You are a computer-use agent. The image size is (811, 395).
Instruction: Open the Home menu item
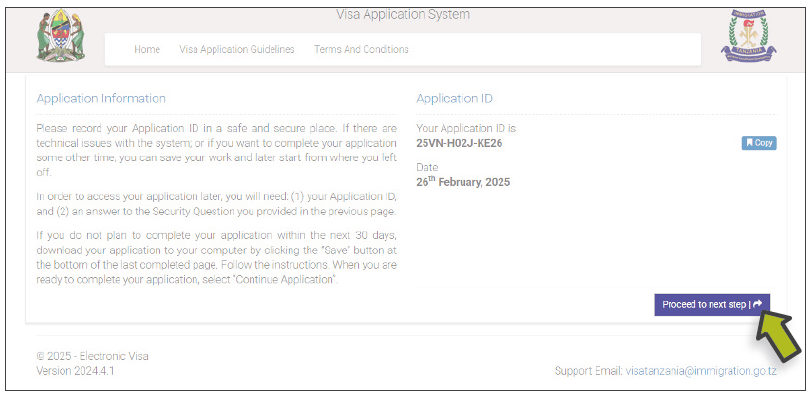pos(147,49)
